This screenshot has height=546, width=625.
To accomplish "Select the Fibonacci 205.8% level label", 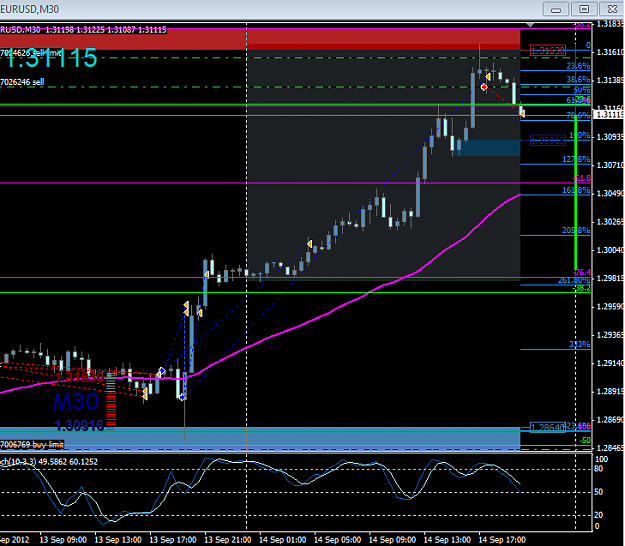I will pos(576,230).
